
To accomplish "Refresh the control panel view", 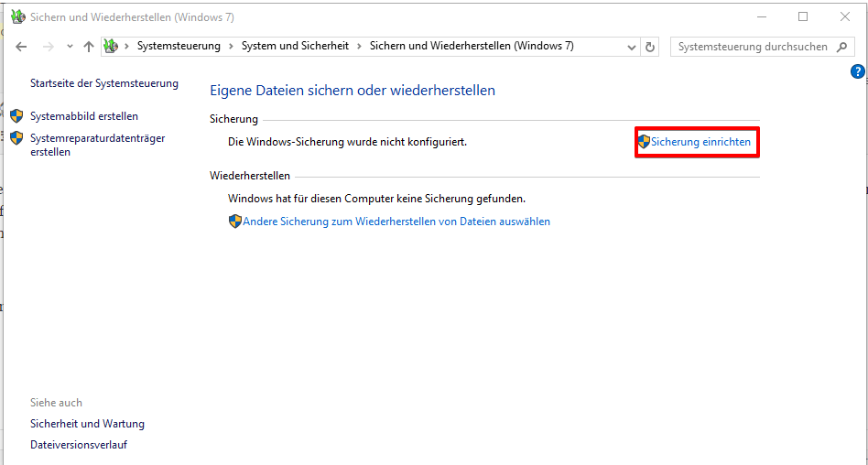I will click(x=650, y=47).
